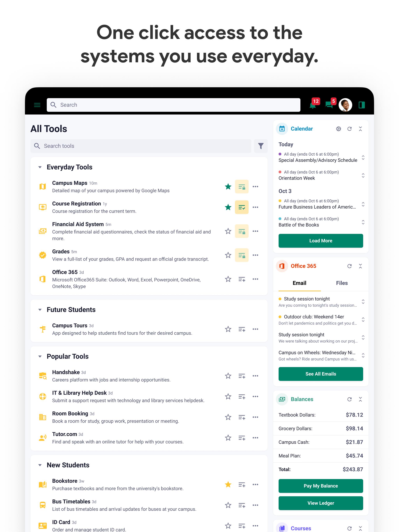Expand Outdoor club: Weekend 14er email
399x532 pixels.
coord(363,320)
